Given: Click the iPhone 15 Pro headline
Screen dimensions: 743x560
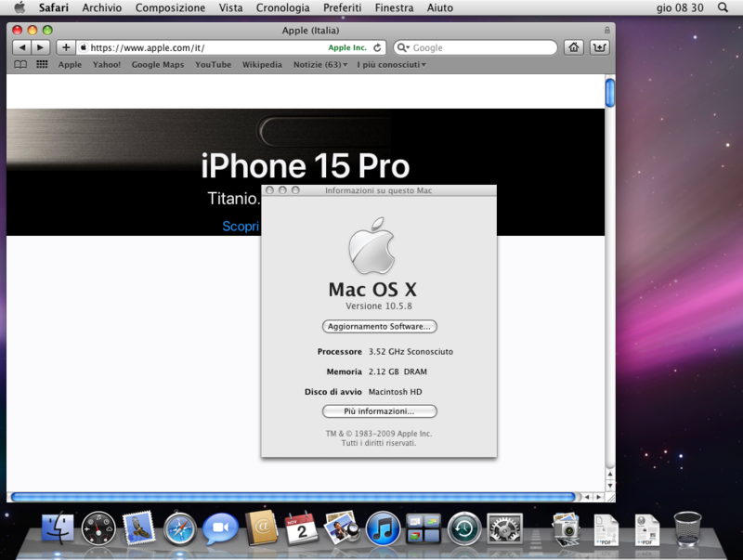Looking at the screenshot, I should (306, 166).
